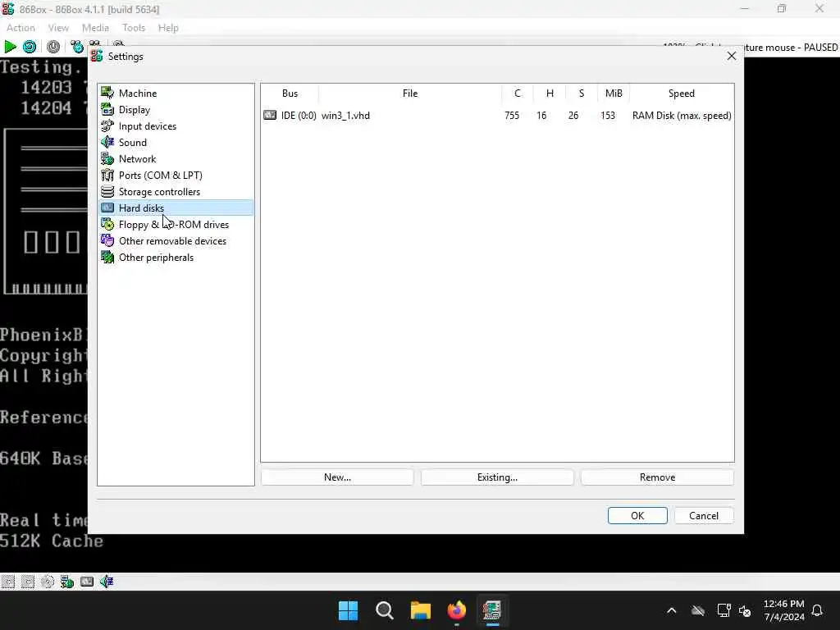Click the Floppy & CD-ROM disc icon
Image resolution: width=840 pixels, height=630 pixels.
point(107,225)
